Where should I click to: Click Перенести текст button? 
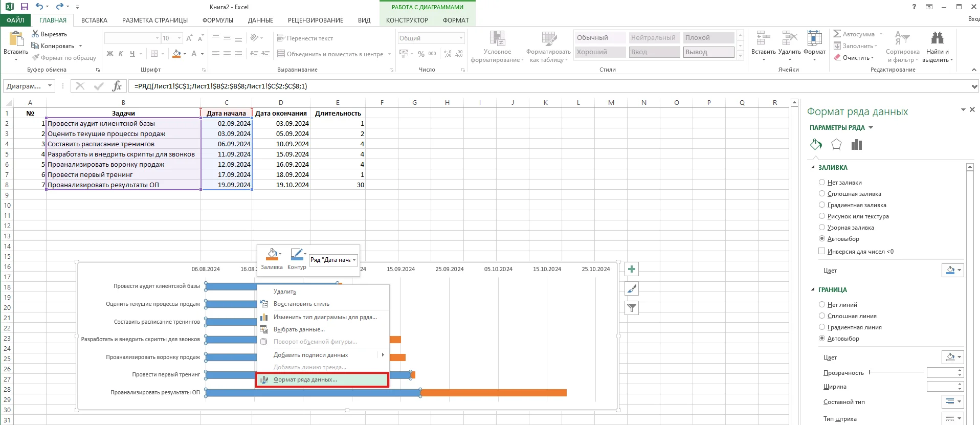coord(305,38)
